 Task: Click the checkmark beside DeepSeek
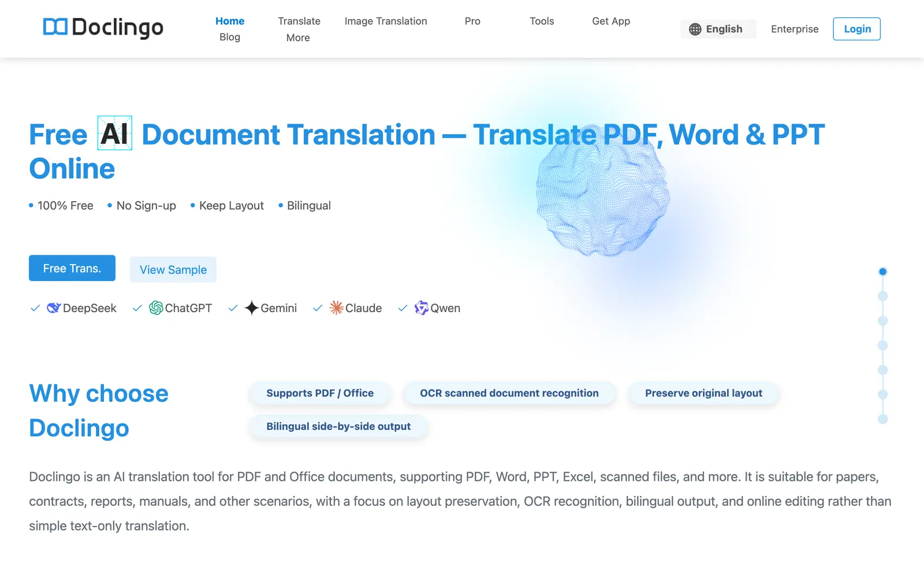pyautogui.click(x=35, y=308)
